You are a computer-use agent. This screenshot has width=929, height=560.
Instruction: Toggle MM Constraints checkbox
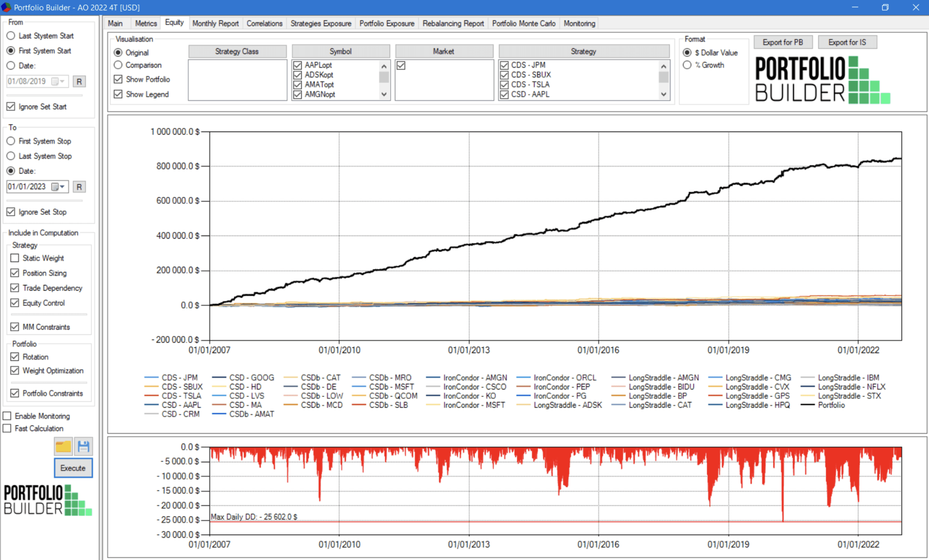coord(15,327)
